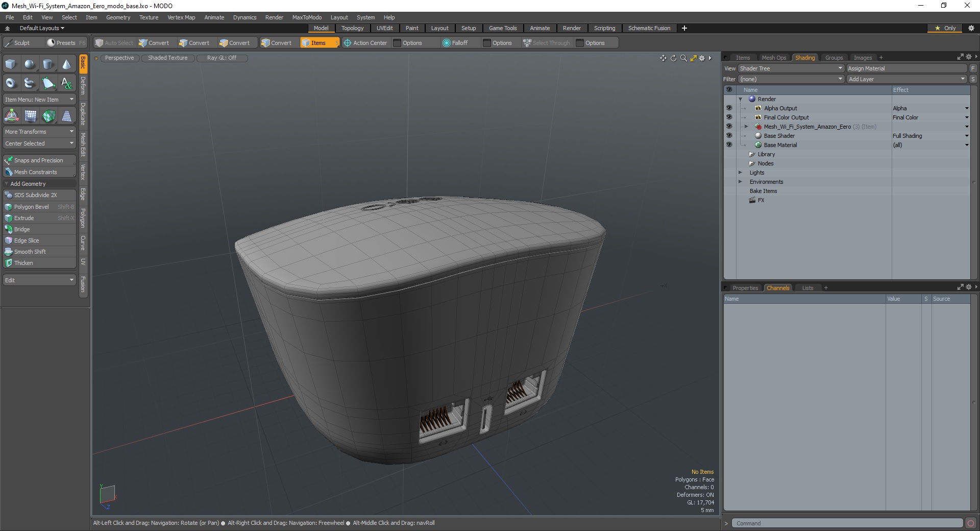Click the viewport maximize arrows icon

(693, 58)
